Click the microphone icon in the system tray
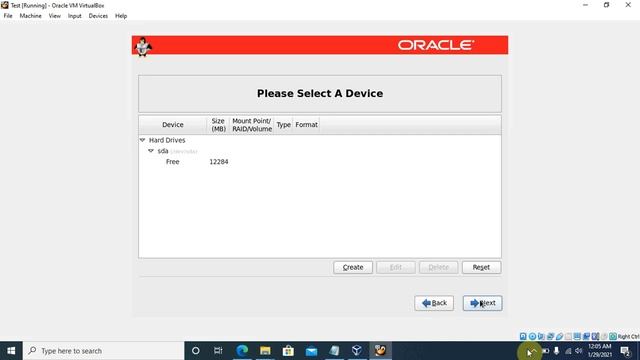The height and width of the screenshot is (360, 640). (x=556, y=351)
